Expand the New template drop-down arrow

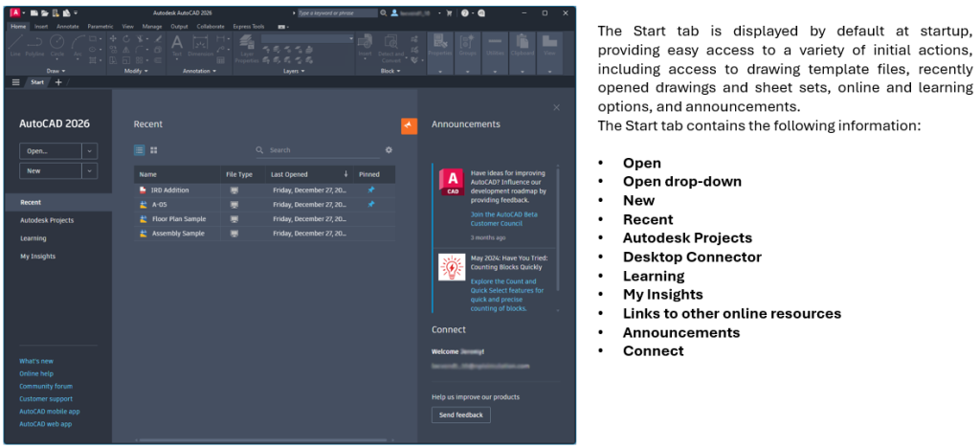tap(90, 170)
